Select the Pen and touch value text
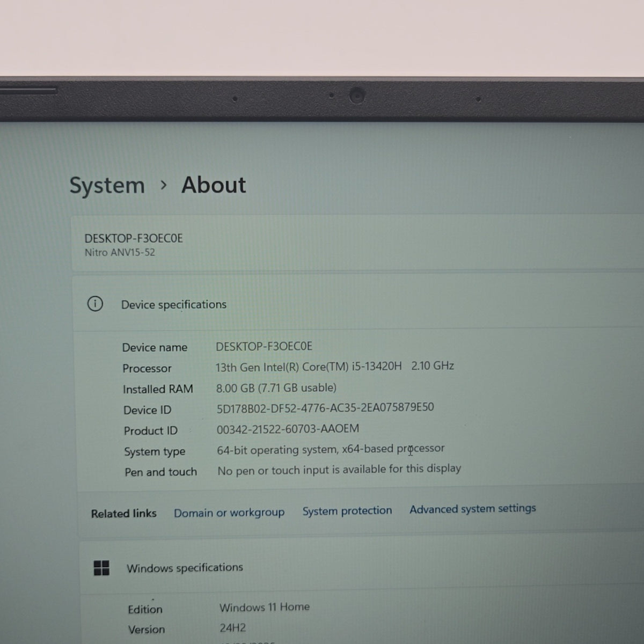Screen dimensions: 644x644 pyautogui.click(x=339, y=470)
